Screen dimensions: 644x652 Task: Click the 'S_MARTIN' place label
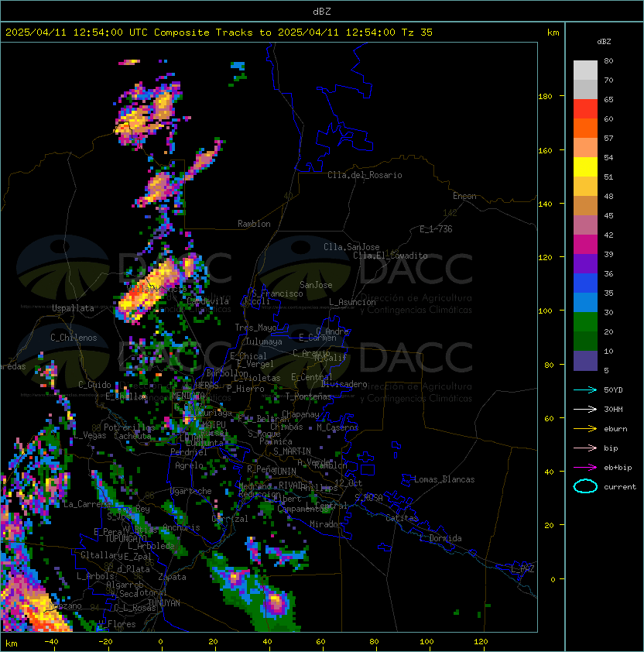pyautogui.click(x=292, y=451)
